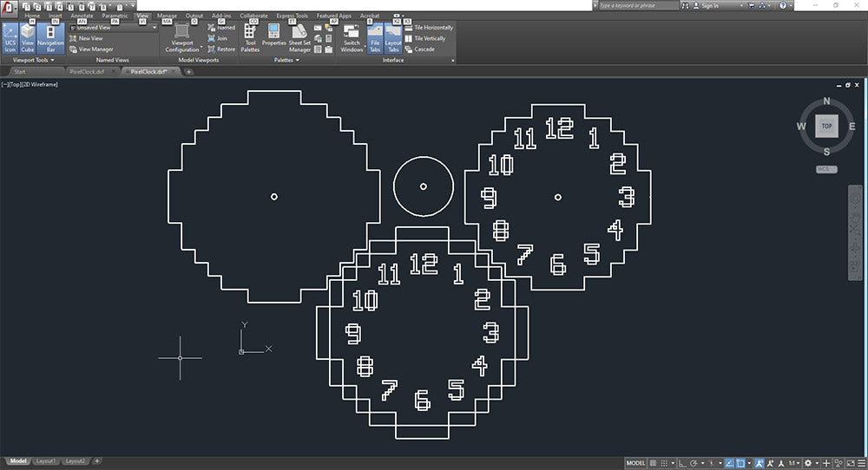Switch to the Layout1 tab

(x=45, y=461)
